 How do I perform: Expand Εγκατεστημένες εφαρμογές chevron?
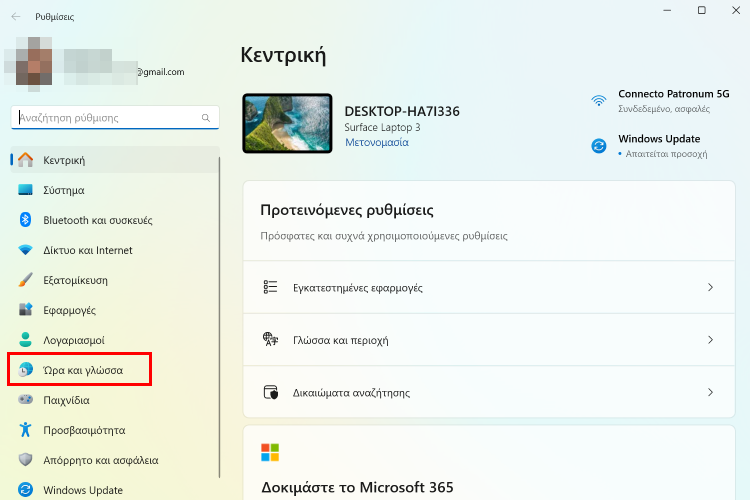click(x=710, y=287)
